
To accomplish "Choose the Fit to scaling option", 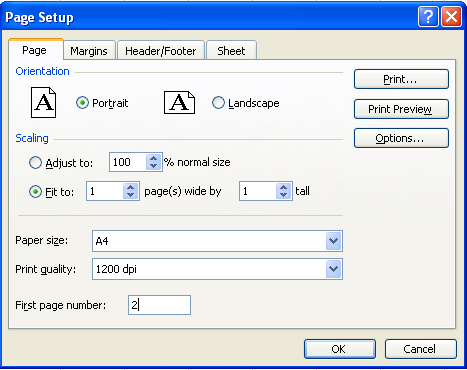I will [35, 192].
